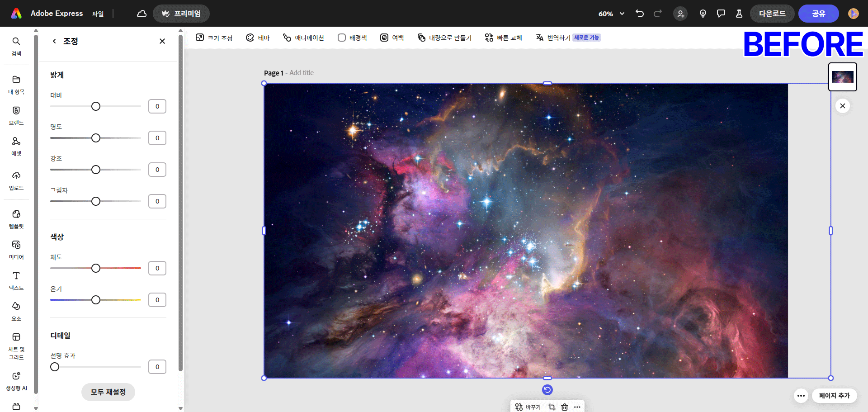Viewport: 868px width, 412px height.
Task: Select the Page 1 thumbnail
Action: coord(843,77)
